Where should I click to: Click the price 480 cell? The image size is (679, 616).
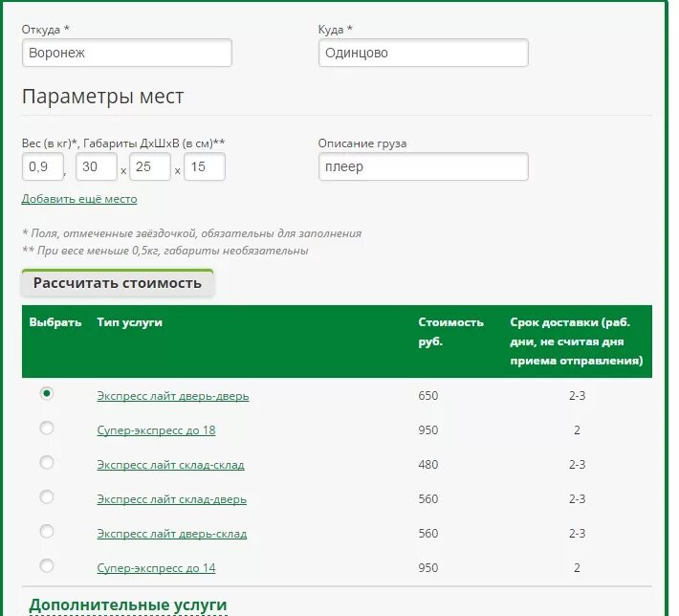coord(428,465)
